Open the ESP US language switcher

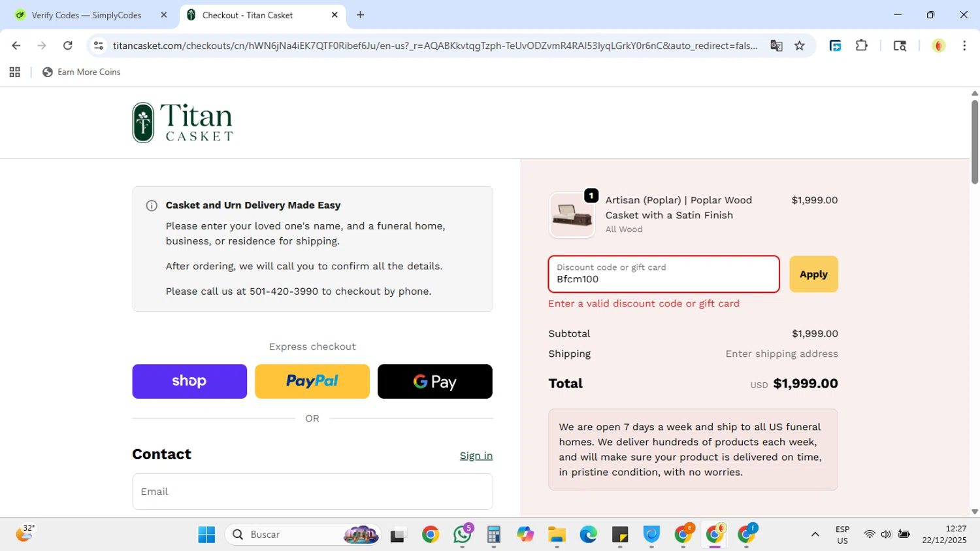click(x=843, y=535)
